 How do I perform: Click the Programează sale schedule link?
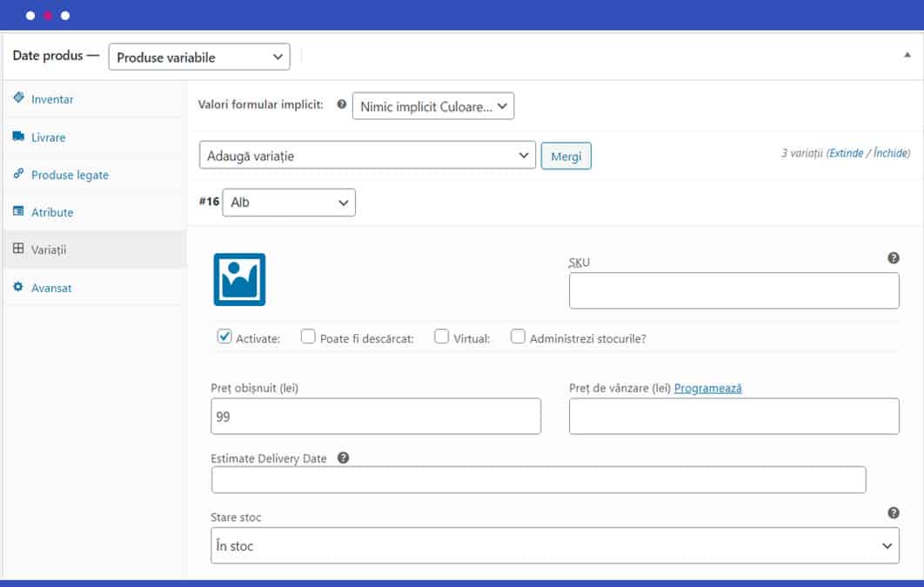coord(707,388)
